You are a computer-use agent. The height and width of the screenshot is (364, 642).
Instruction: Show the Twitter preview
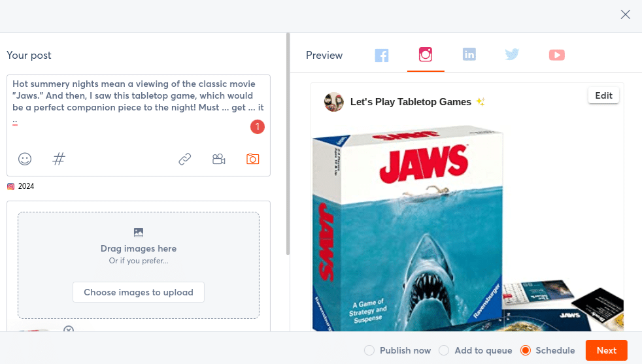[512, 55]
